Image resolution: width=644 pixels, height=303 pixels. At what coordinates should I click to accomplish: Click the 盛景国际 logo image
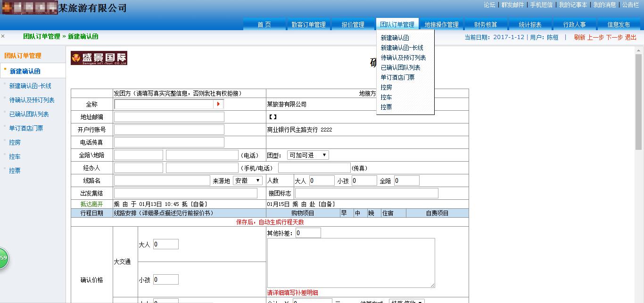click(x=99, y=58)
